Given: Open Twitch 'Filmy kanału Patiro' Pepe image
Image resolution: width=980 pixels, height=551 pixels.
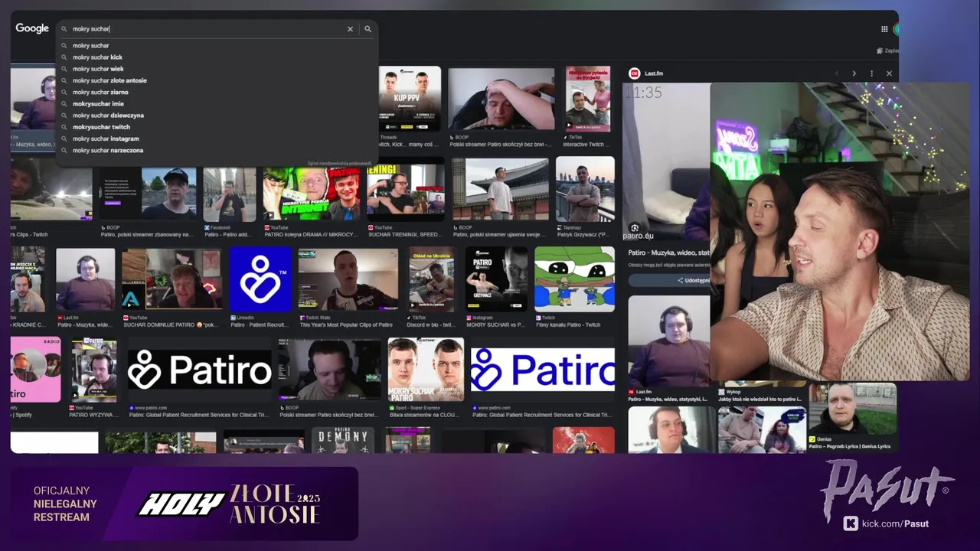Looking at the screenshot, I should [x=574, y=279].
